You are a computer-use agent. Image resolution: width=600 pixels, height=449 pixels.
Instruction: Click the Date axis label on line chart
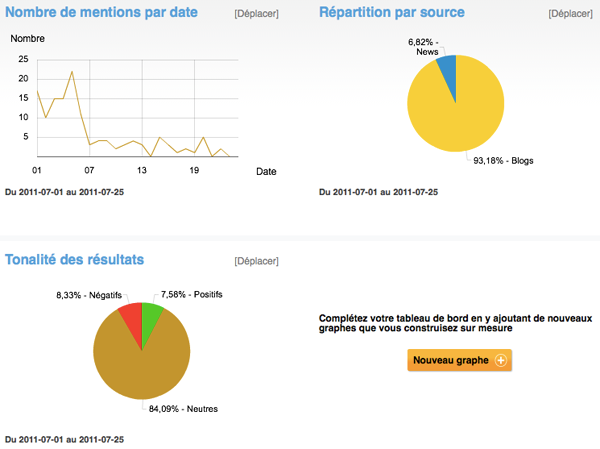click(x=266, y=172)
